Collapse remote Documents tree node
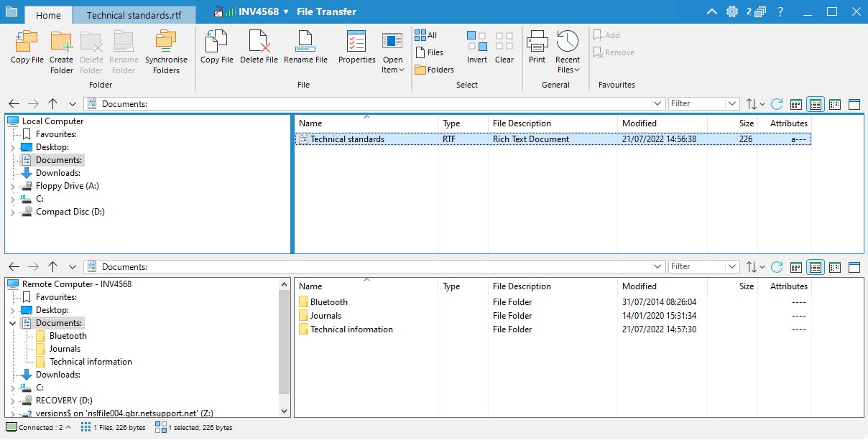Viewport: 868px width, 440px height. click(12, 323)
